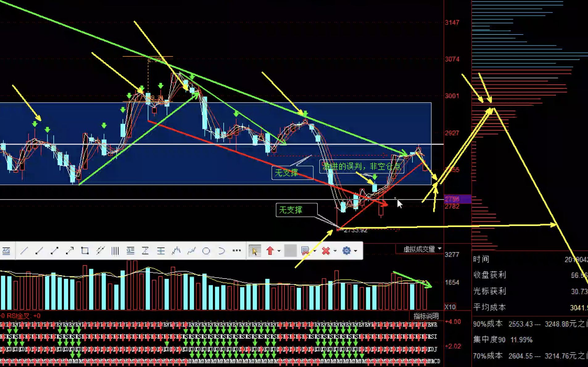Select the ellipse drawing tool
This screenshot has height=367, width=588.
pos(206,251)
